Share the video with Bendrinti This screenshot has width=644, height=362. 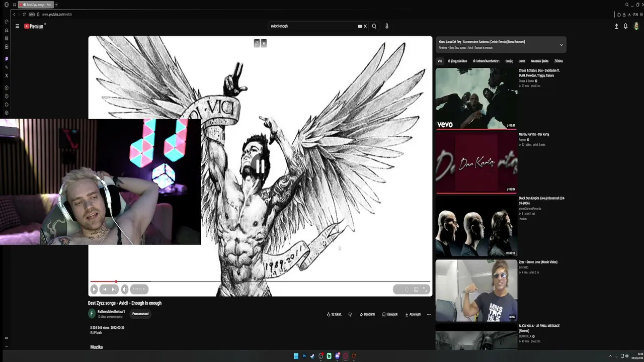[367, 314]
